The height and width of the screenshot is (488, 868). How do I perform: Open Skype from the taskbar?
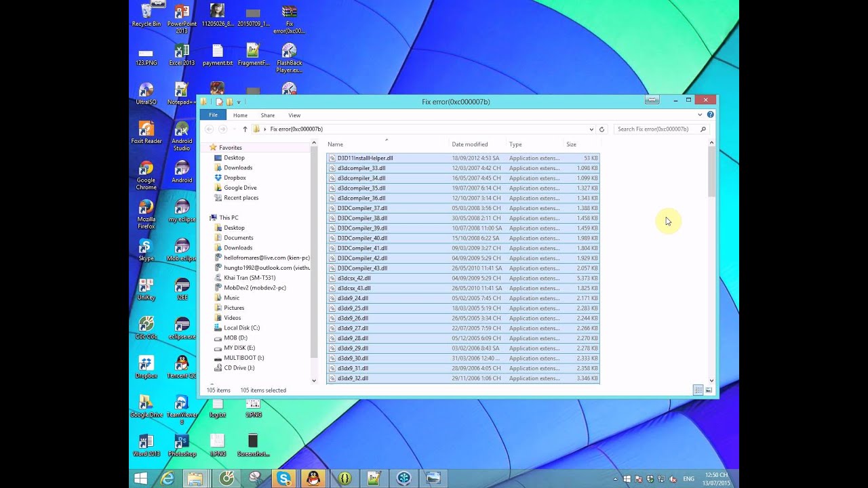[x=283, y=479]
